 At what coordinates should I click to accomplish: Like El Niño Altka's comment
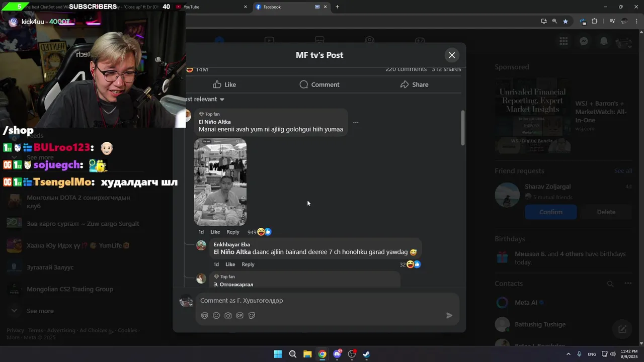pos(215,232)
